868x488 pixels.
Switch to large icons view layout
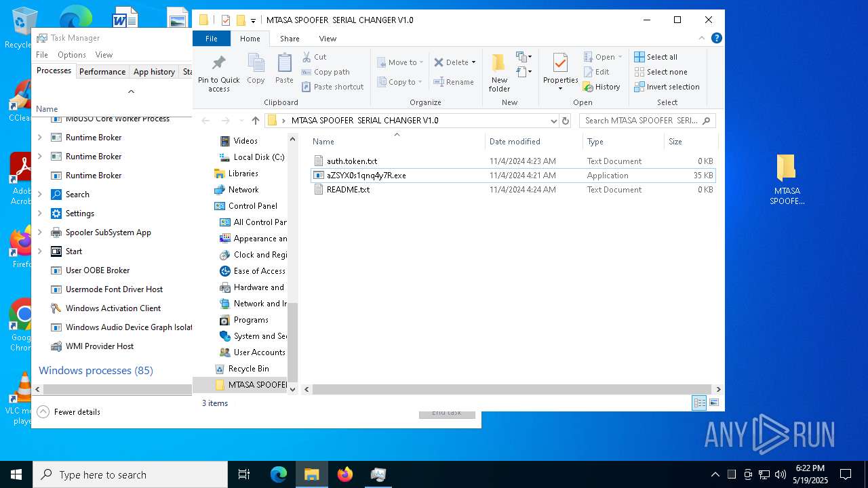(x=713, y=403)
